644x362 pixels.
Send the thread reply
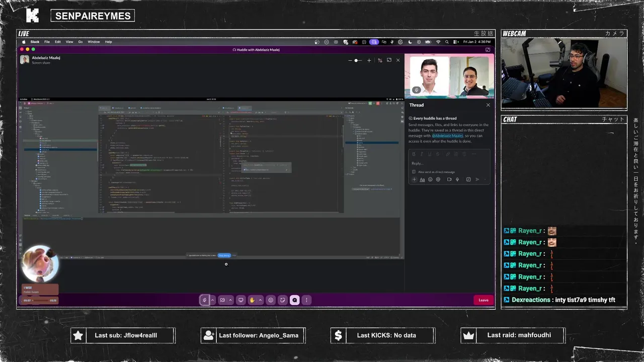coord(477,179)
